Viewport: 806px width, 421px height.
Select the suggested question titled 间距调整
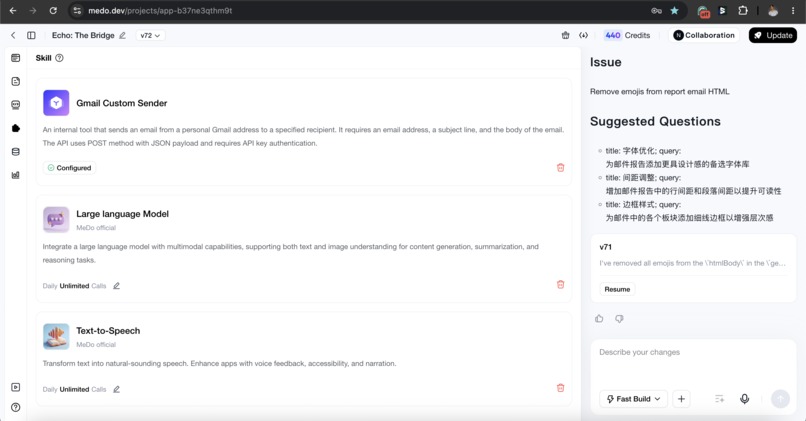pos(693,184)
